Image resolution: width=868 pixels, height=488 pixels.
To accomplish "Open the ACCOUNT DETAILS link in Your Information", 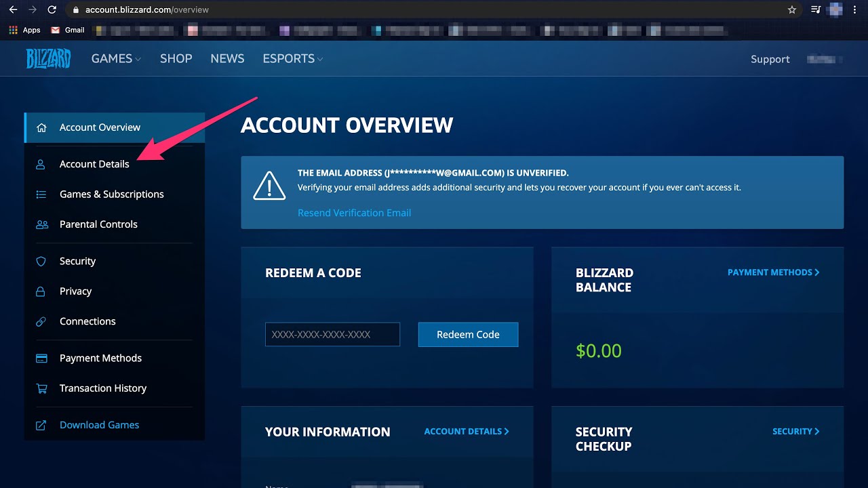I will (x=467, y=431).
